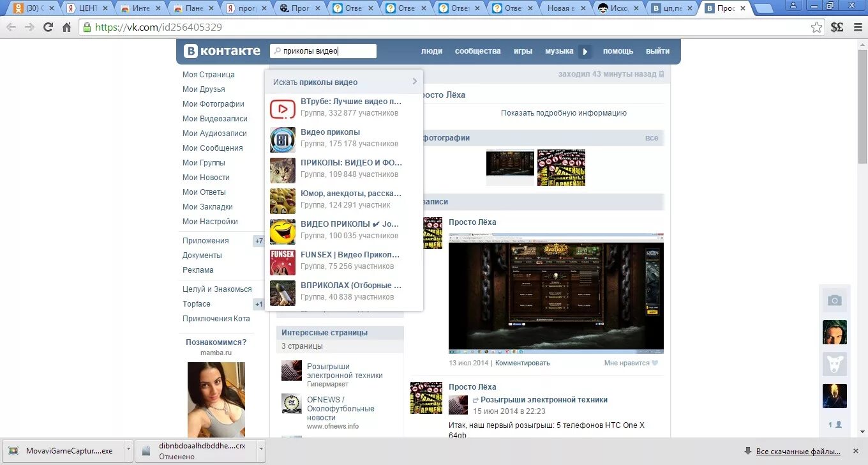868x465 pixels.
Task: Click laughing smiley avatar of ВИДЕО ПРИКОЛЫ group
Action: tap(282, 231)
